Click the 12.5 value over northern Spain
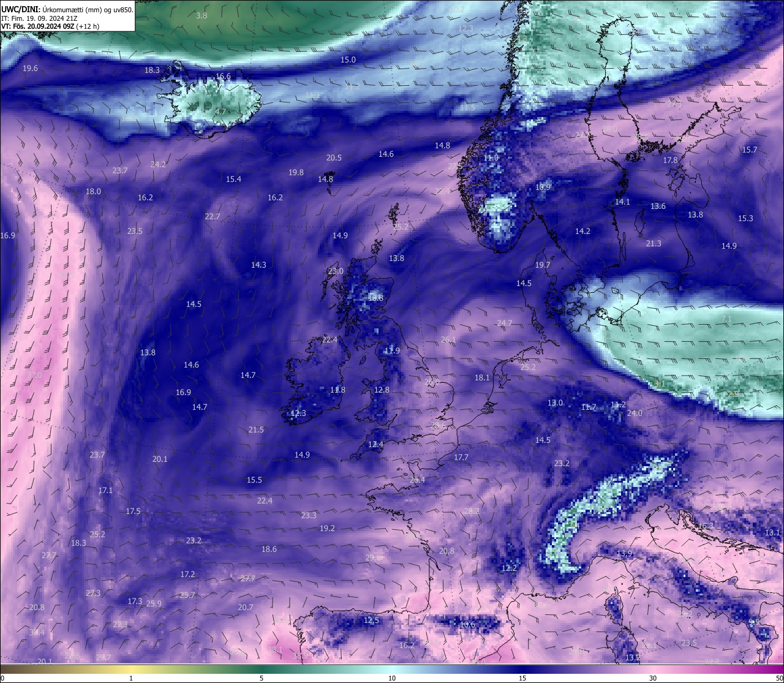Screen dimensions: 784x683 click(x=371, y=621)
